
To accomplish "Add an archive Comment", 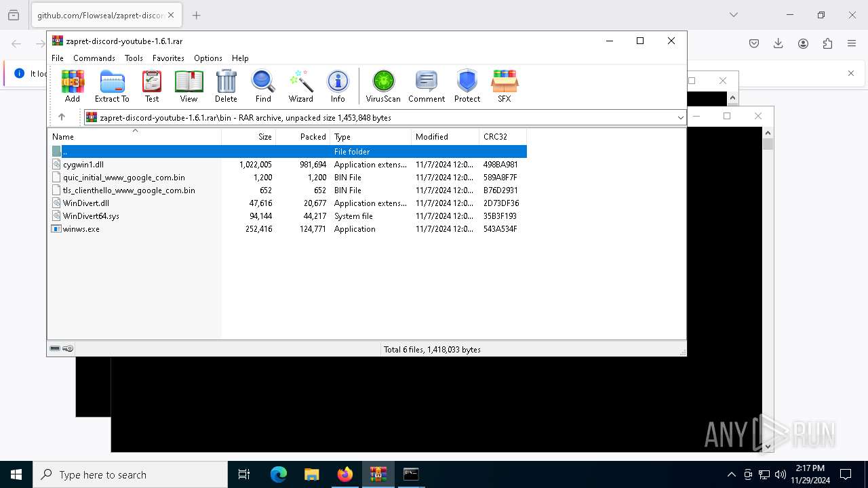I will (427, 86).
